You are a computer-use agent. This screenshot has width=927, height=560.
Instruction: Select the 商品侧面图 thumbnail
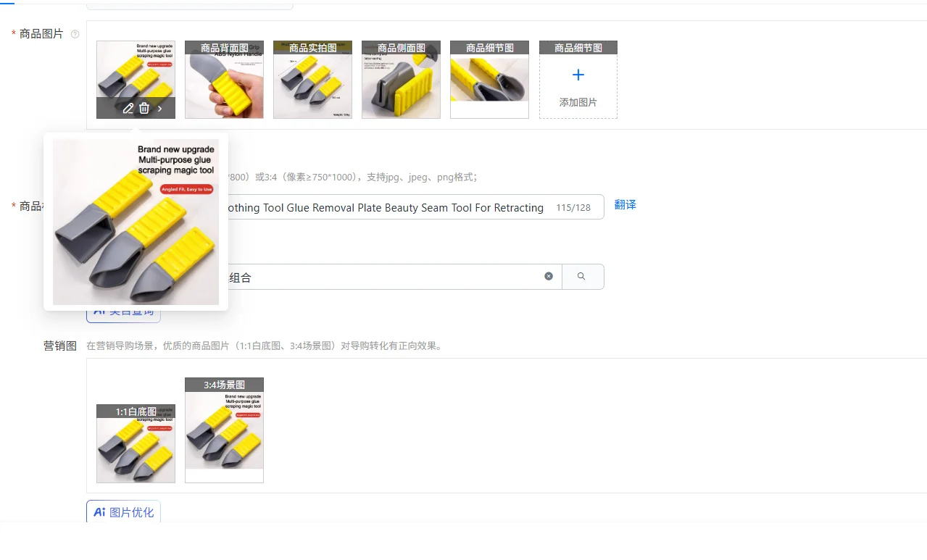[x=401, y=80]
